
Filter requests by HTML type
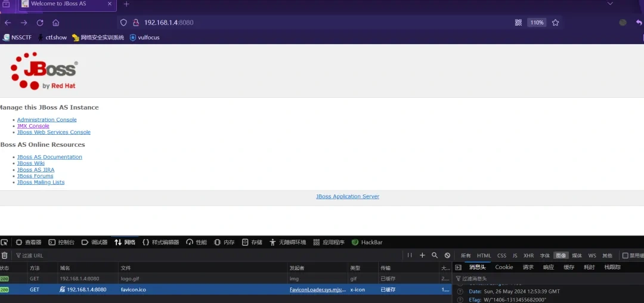484,255
